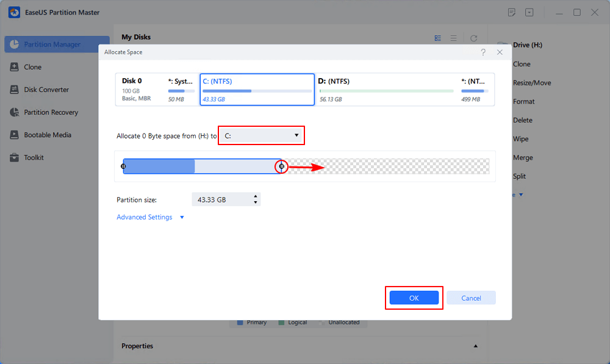Close the Allocate Space dialog
Image resolution: width=610 pixels, height=364 pixels.
[x=500, y=52]
